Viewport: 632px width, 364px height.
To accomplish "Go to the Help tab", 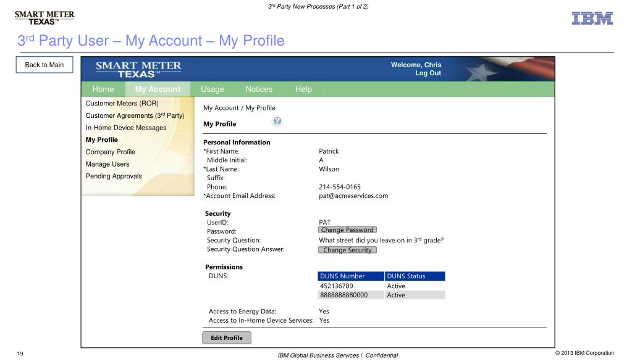I will click(x=303, y=89).
